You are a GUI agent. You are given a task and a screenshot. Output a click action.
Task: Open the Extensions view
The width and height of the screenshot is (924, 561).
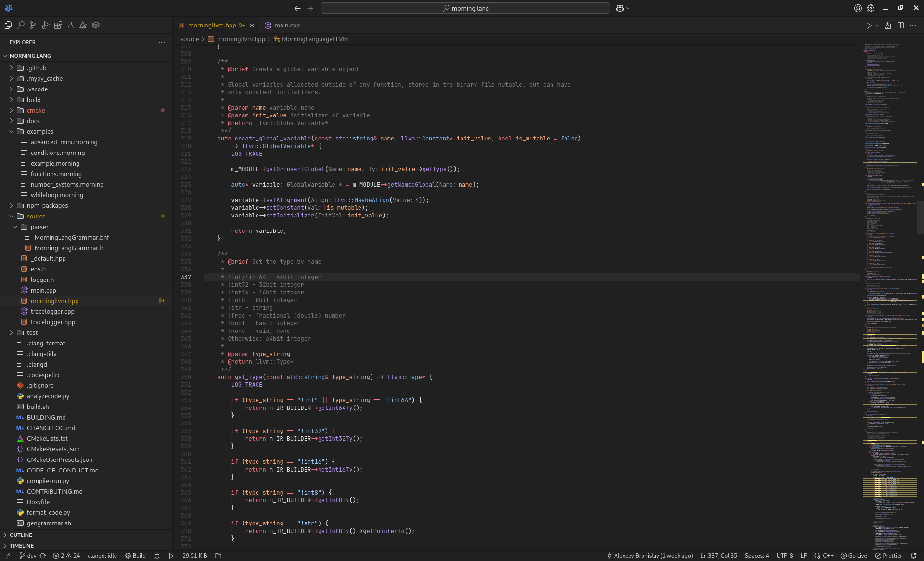tap(58, 25)
